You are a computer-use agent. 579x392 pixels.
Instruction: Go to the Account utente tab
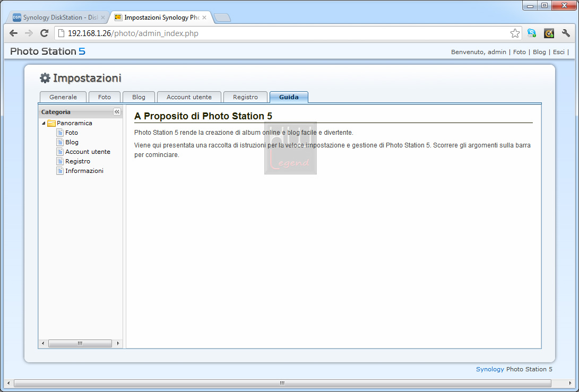coord(189,97)
